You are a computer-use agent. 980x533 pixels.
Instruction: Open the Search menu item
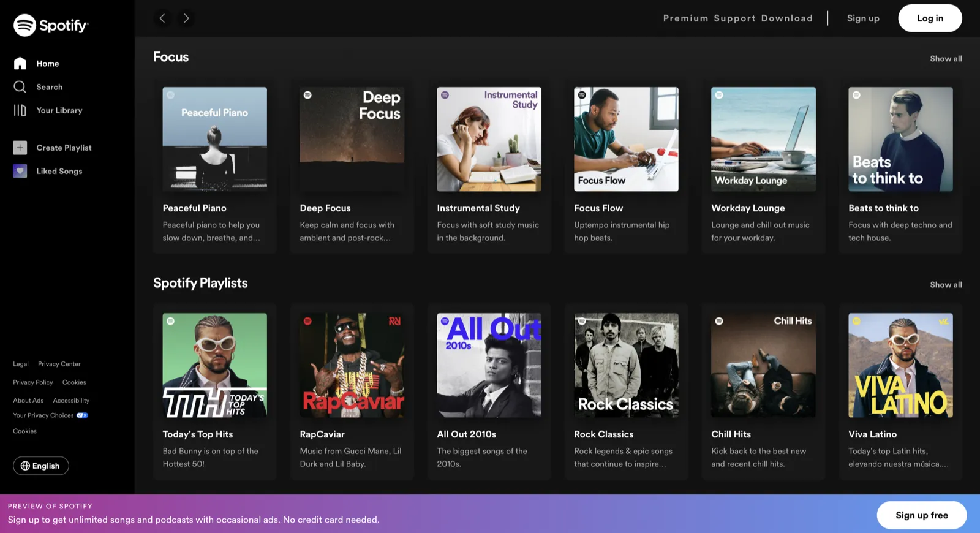[50, 87]
